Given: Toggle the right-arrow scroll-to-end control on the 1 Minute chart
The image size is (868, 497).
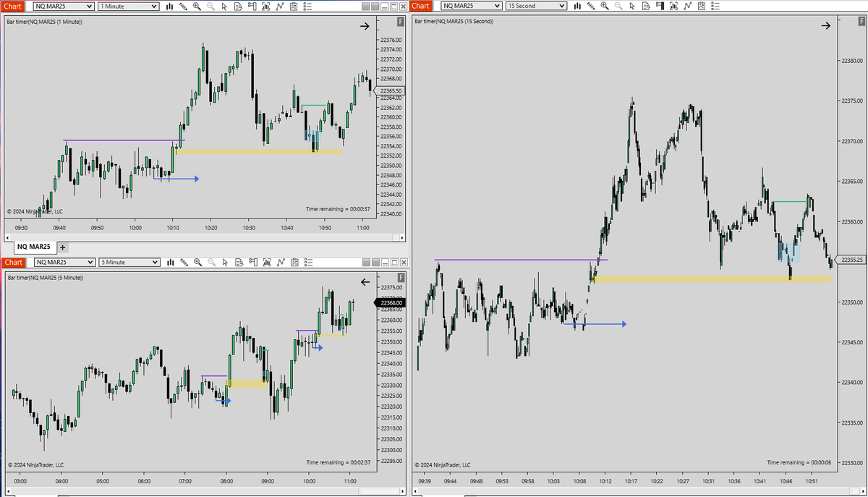Looking at the screenshot, I should tap(364, 26).
